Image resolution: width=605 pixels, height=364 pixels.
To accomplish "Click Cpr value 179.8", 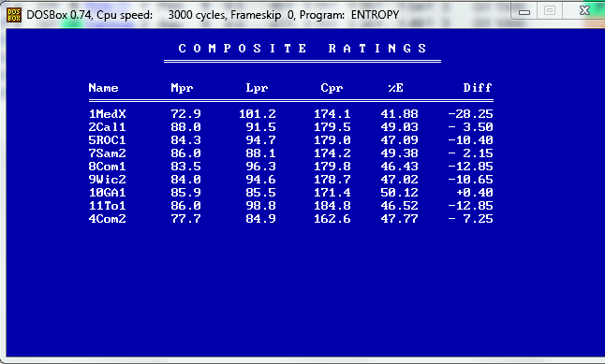I will click(332, 167).
